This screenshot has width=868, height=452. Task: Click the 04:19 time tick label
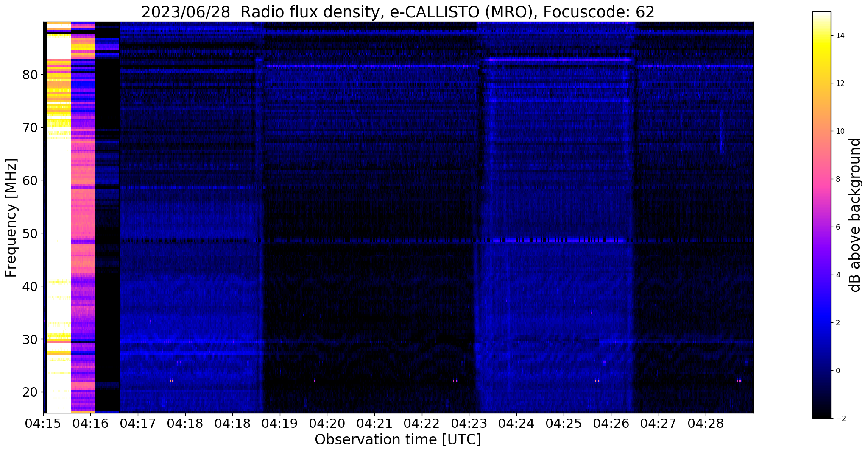280,423
